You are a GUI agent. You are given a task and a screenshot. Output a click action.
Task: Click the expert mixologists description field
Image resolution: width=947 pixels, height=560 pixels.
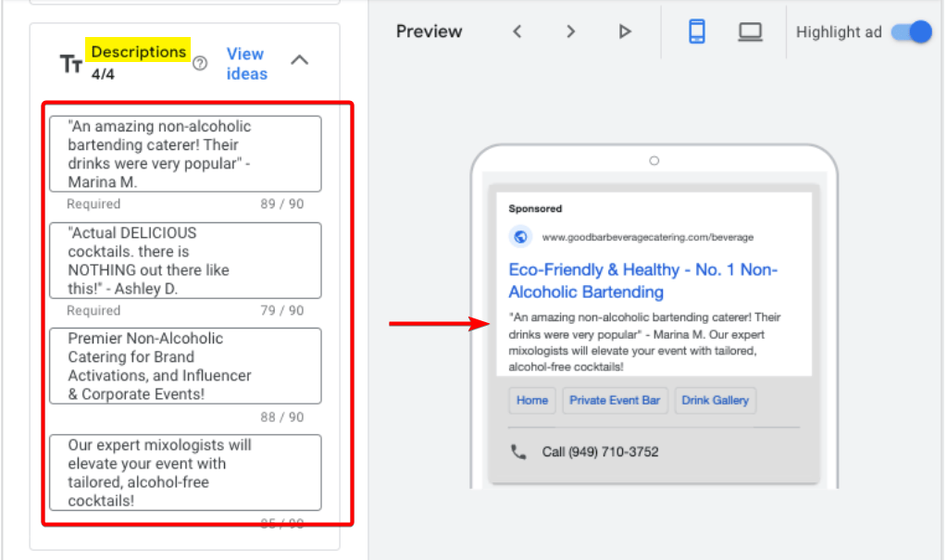185,472
